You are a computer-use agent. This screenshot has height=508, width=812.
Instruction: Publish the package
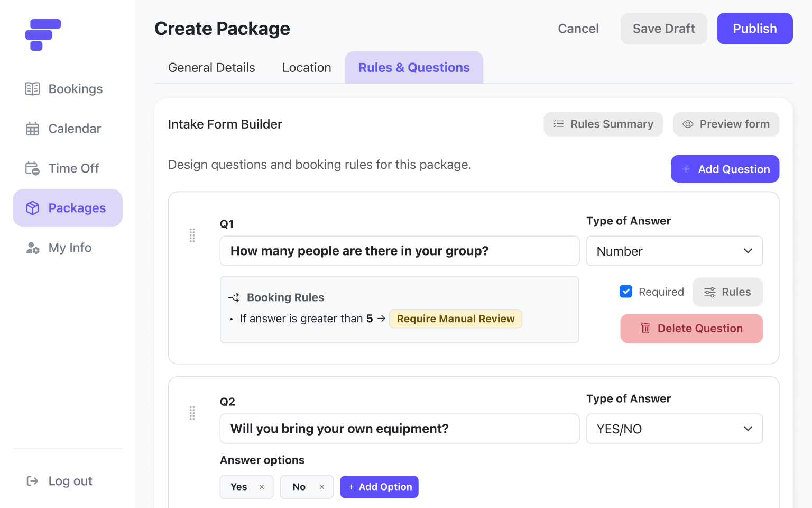[x=755, y=29]
